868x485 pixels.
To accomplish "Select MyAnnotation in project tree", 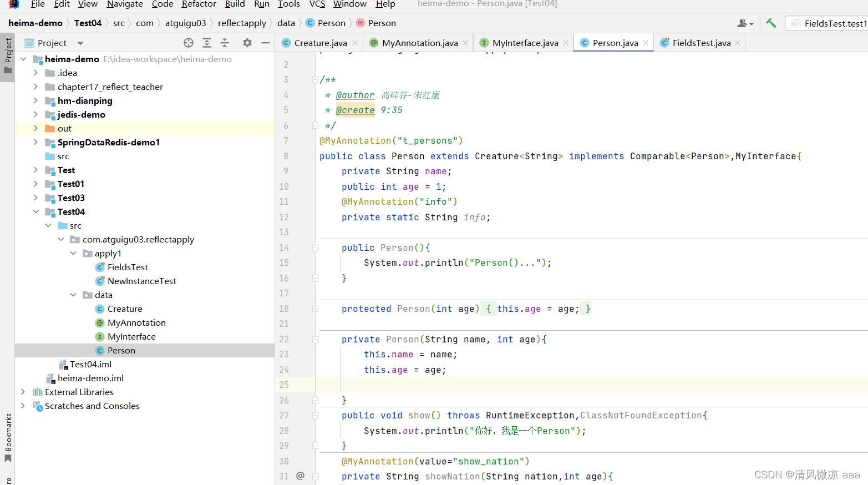I will [x=136, y=322].
